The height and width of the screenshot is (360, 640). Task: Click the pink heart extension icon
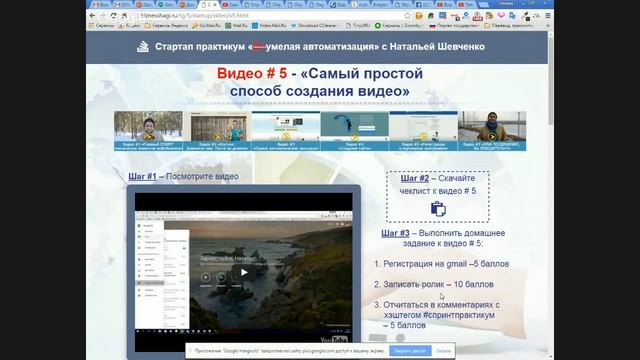click(501, 16)
